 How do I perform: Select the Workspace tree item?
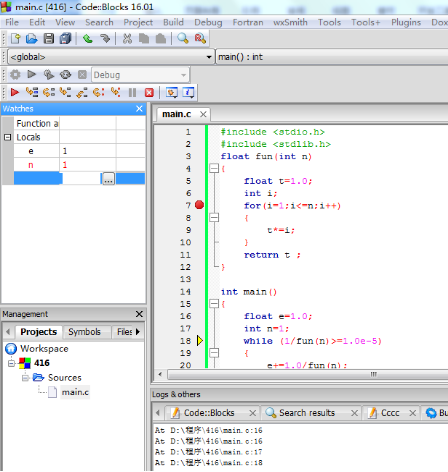44,349
